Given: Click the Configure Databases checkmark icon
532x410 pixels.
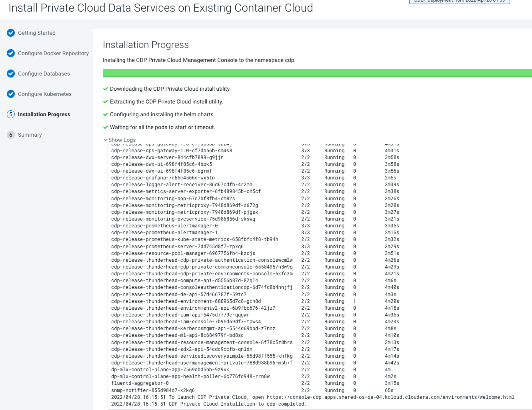Looking at the screenshot, I should point(11,74).
